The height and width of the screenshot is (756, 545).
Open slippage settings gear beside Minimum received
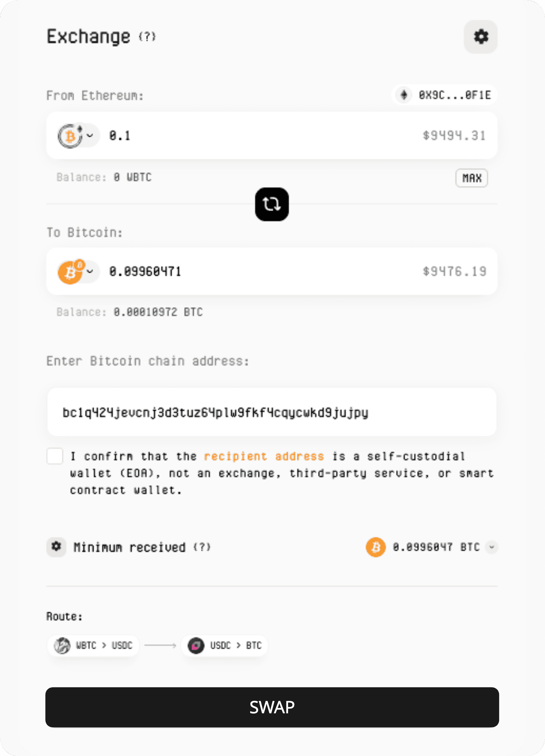56,547
